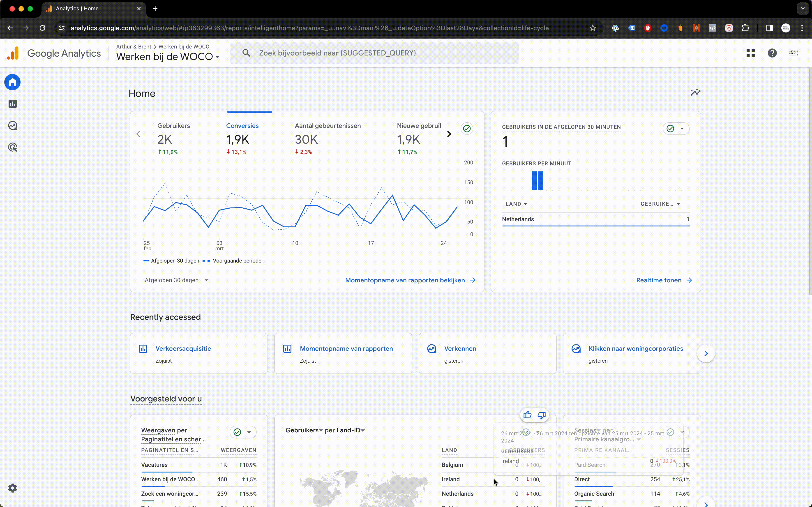Click Arthur & Brent in the breadcrumb
Image resolution: width=812 pixels, height=507 pixels.
pos(134,47)
